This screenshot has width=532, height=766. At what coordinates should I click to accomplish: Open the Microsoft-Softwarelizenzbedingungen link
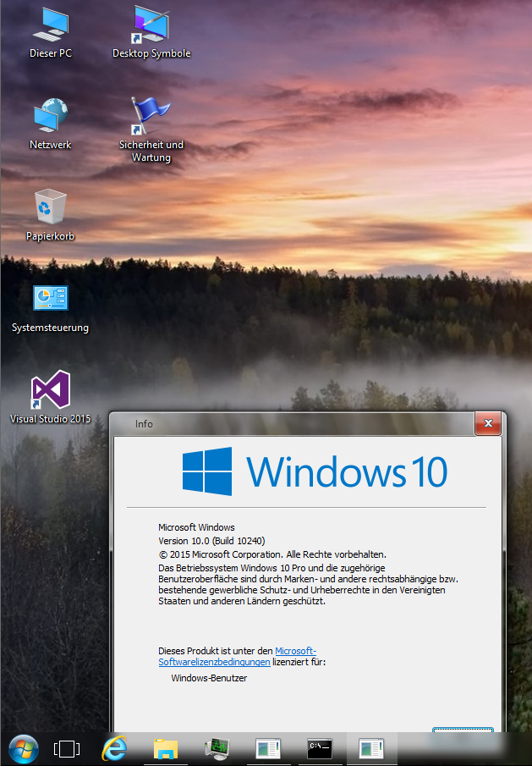(295, 650)
